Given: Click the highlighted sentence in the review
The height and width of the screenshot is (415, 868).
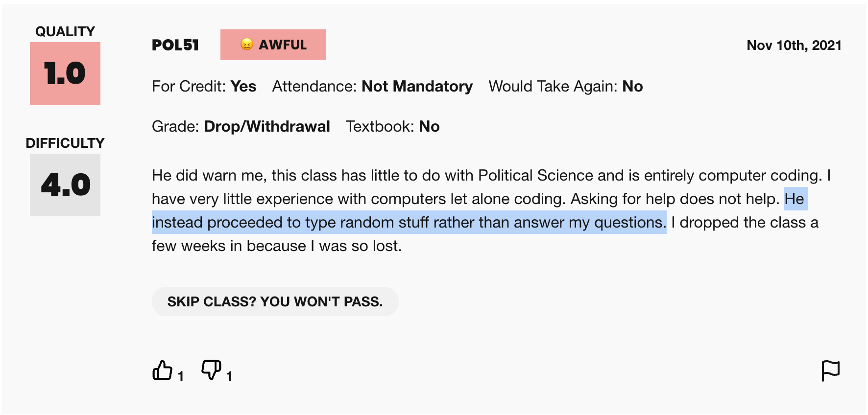Looking at the screenshot, I should 409,223.
